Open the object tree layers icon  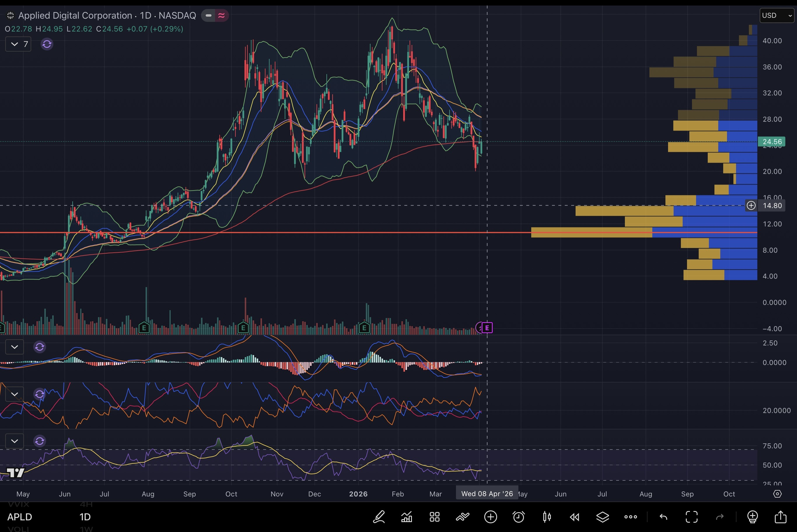point(602,517)
